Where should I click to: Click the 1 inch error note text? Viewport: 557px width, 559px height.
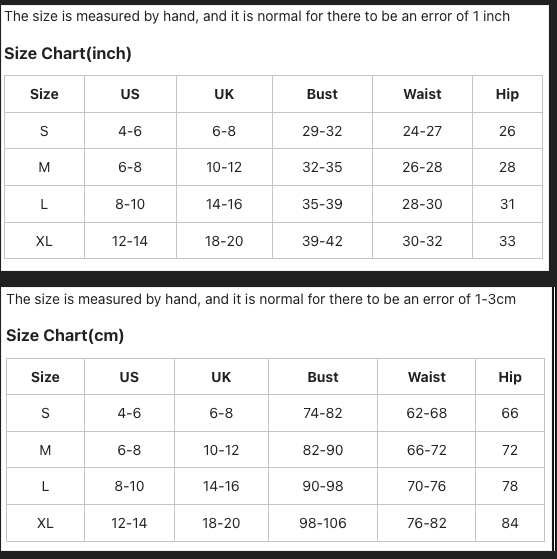[x=257, y=16]
